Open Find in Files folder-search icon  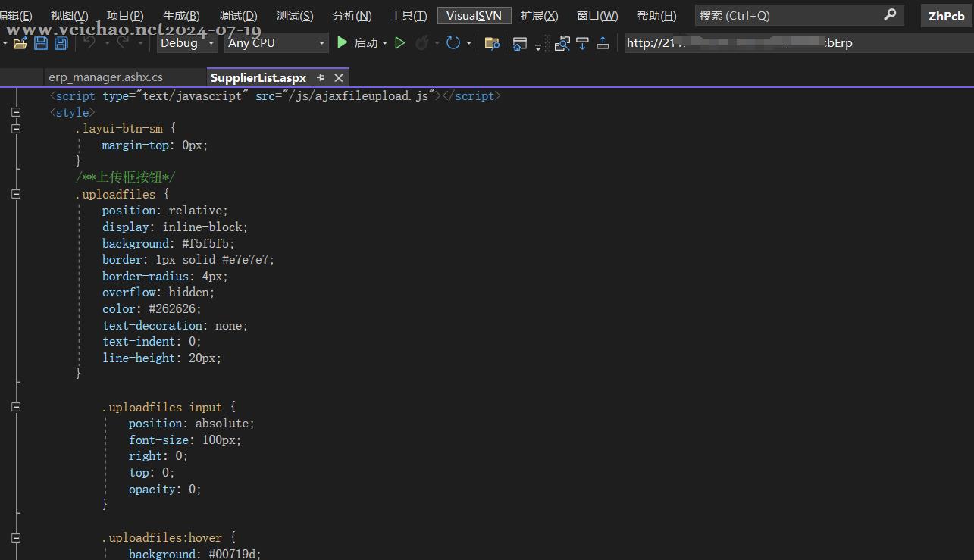point(492,43)
